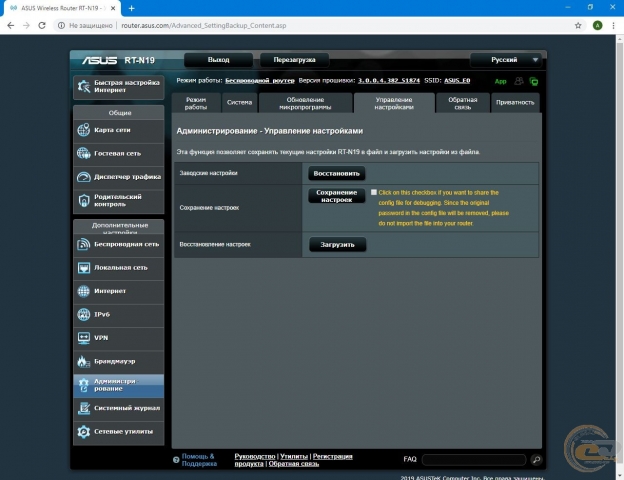The height and width of the screenshot is (480, 624).
Task: Click the Выход logout button
Action: click(x=218, y=60)
